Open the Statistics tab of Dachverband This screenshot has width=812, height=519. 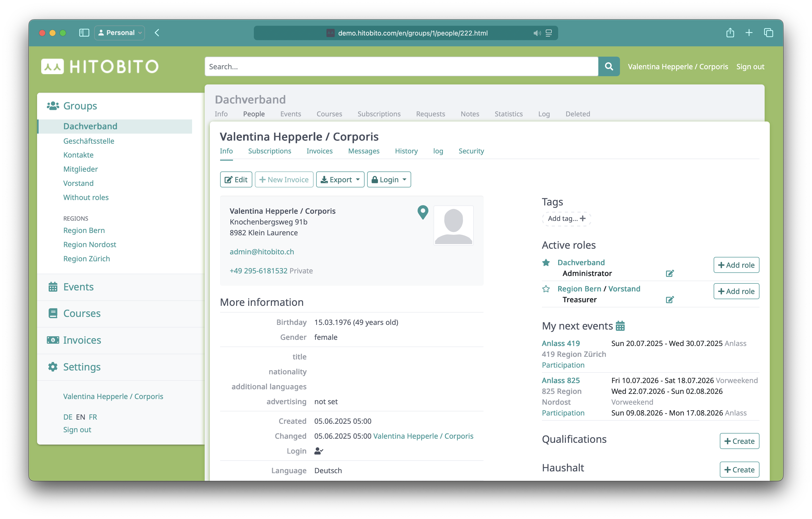pyautogui.click(x=508, y=114)
